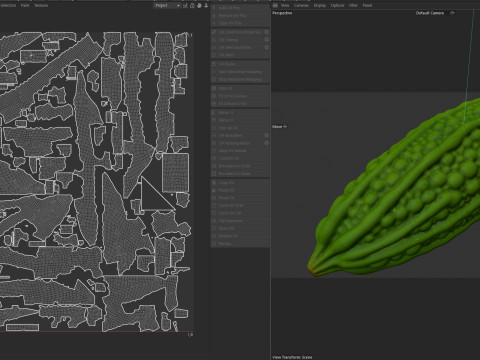Click Cycle UV CCW
The image size is (480, 360).
(231, 205)
